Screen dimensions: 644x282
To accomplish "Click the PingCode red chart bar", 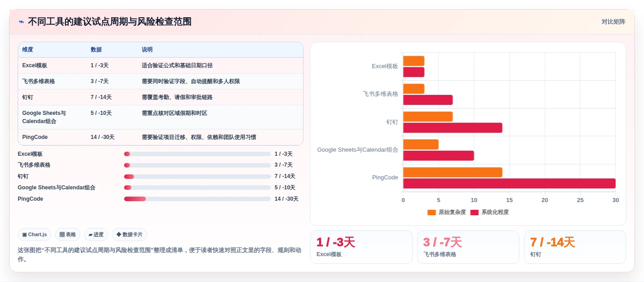I will [509, 183].
